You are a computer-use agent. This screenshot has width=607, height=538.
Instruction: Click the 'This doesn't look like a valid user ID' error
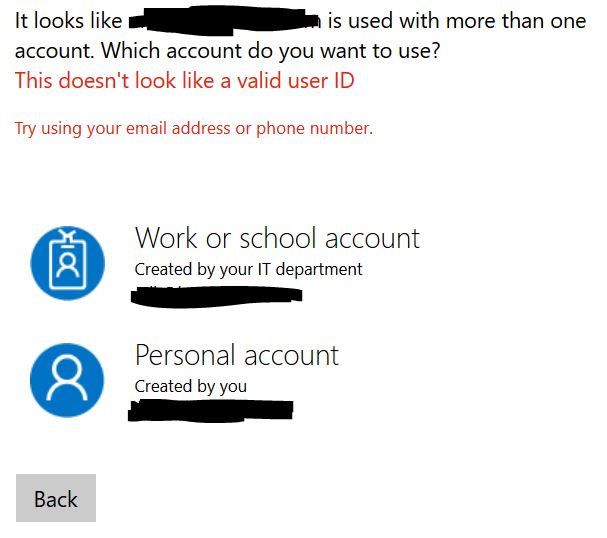[x=185, y=81]
